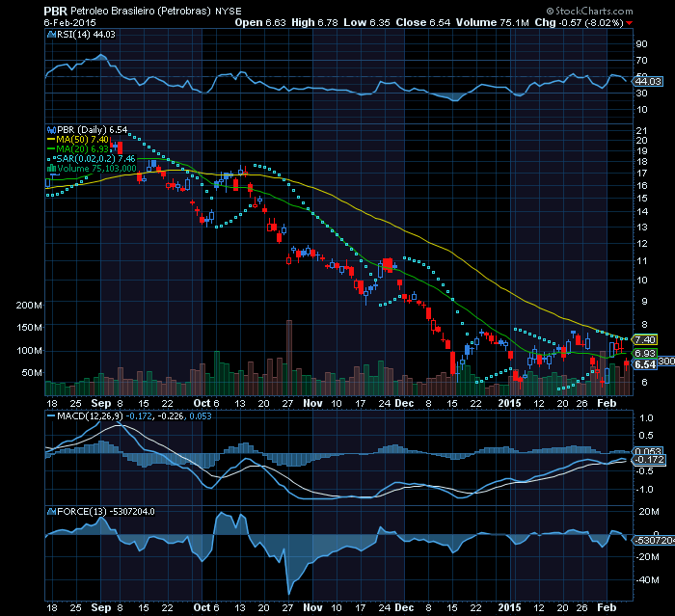Click the RSI(14) 44.03 legend label
The image size is (675, 616).
[86, 35]
